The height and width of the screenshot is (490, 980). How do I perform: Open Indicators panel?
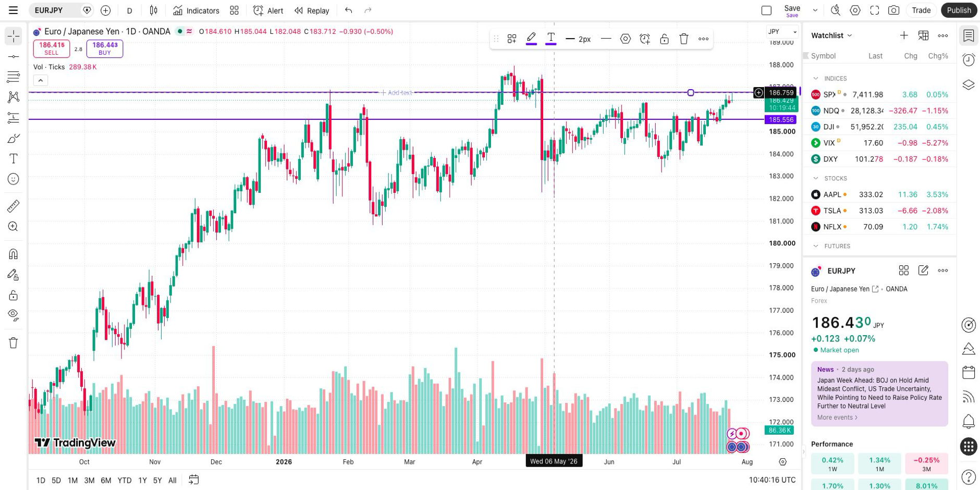click(196, 10)
